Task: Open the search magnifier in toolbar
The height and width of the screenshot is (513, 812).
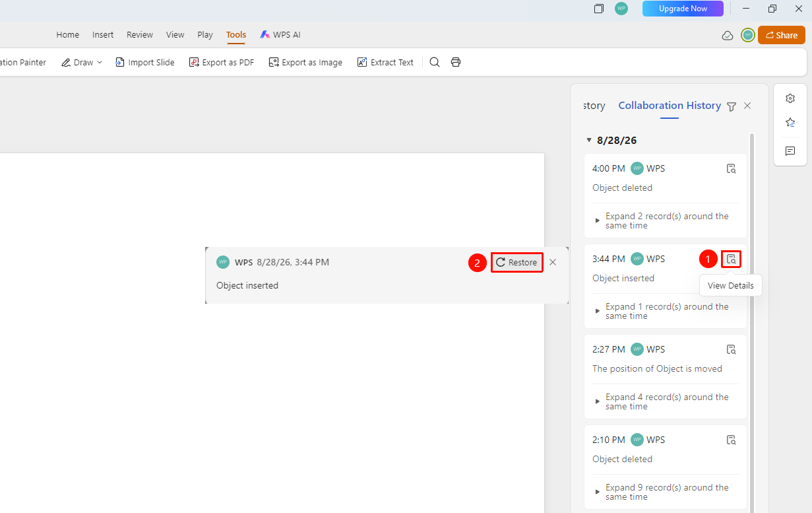Action: 435,62
